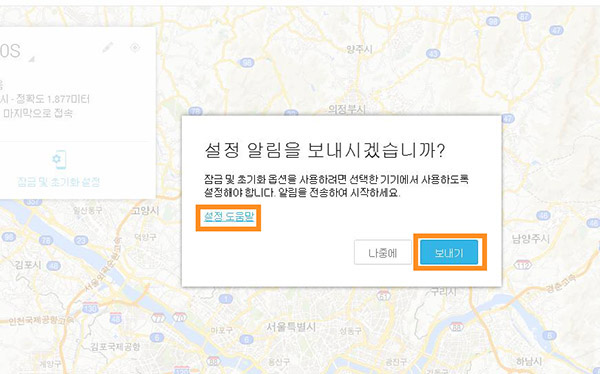Click the 하남시 map label
Viewport: 600px width, 374px height.
point(529,361)
